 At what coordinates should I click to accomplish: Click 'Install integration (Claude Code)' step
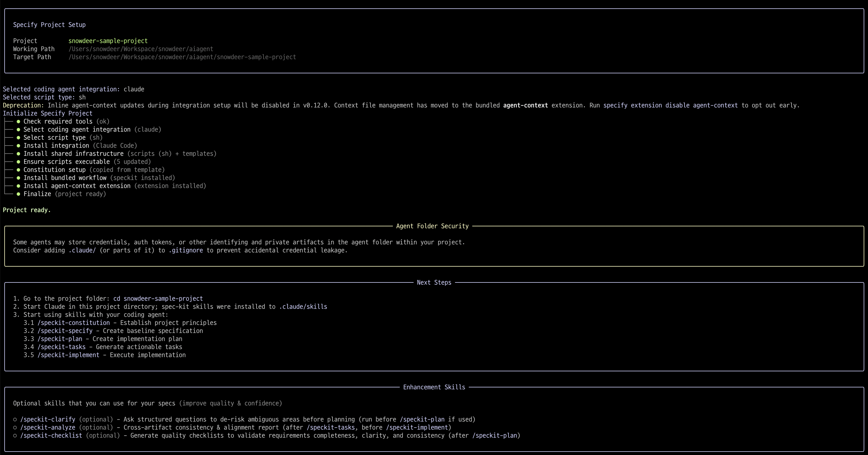[80, 146]
